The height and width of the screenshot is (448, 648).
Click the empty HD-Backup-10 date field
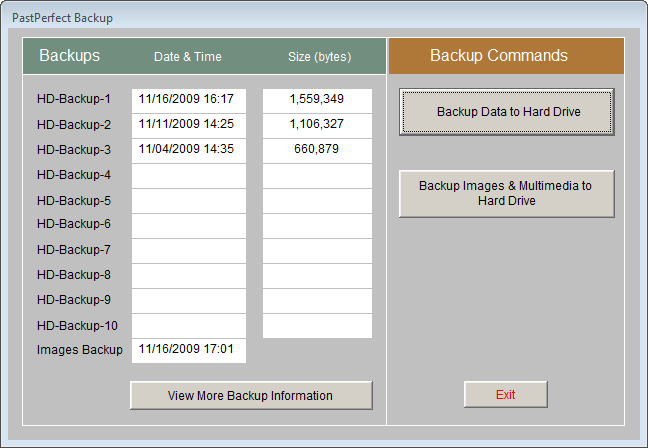[188, 326]
